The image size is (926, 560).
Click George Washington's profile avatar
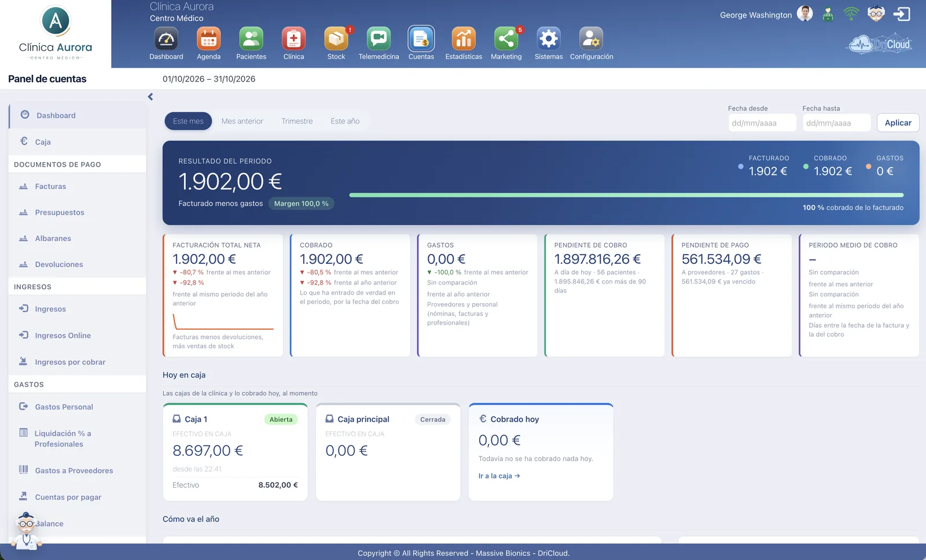coord(805,13)
